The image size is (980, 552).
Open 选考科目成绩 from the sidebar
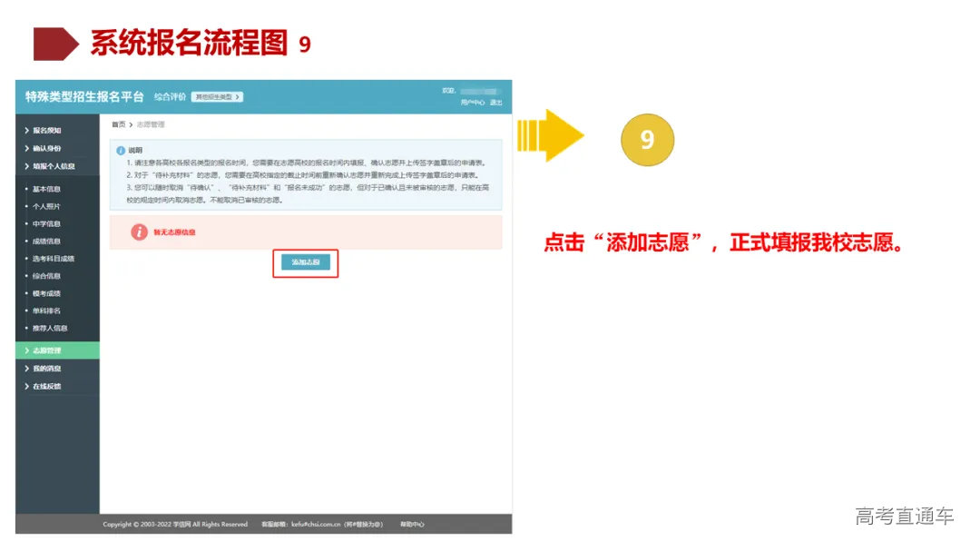click(x=50, y=258)
